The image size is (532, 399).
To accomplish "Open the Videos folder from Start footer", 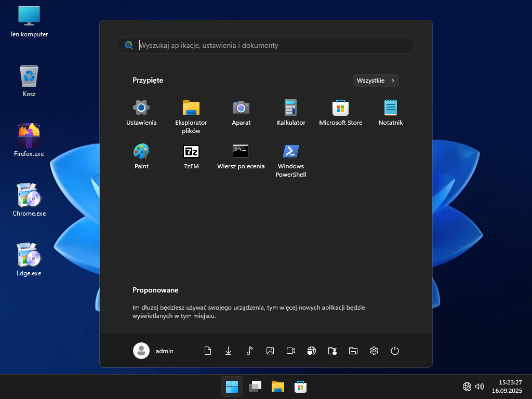I will tap(291, 351).
